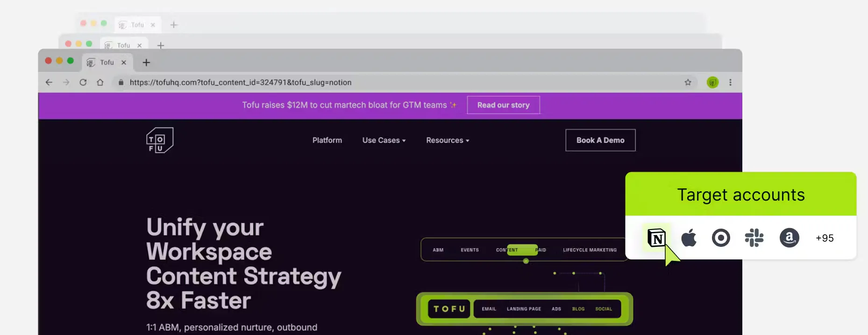Click the Target accounts header
Image resolution: width=868 pixels, height=335 pixels.
tap(741, 195)
